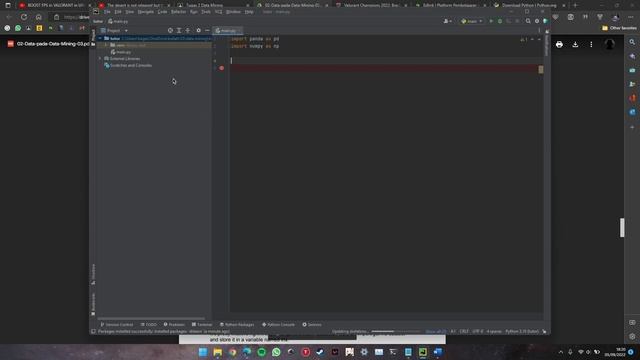This screenshot has width=640, height=360.
Task: Open the Services tool window
Action: [x=312, y=324]
